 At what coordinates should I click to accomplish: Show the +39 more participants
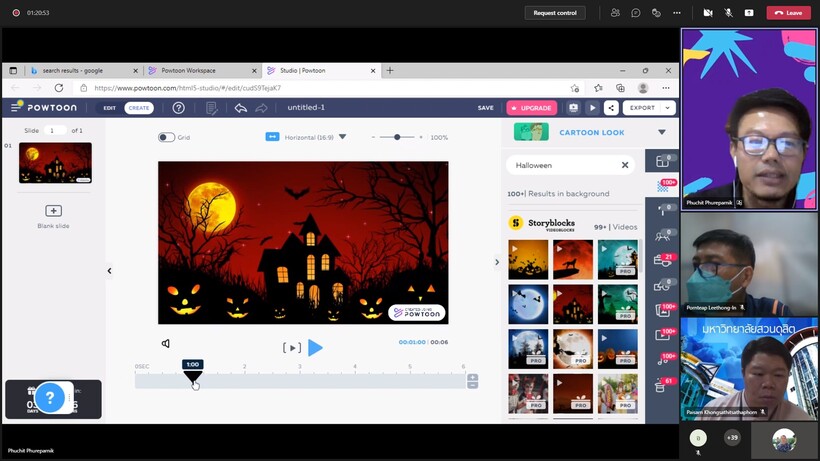point(732,437)
